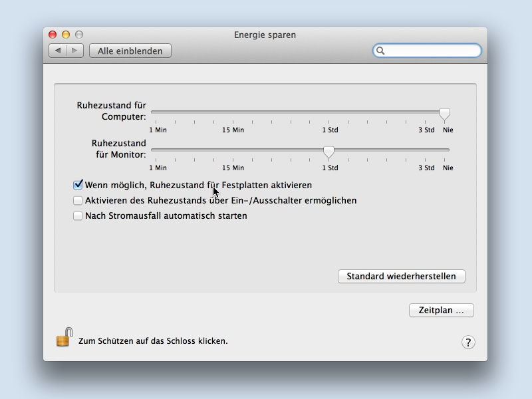
Task: Minimize window with the yellow button
Action: click(x=66, y=35)
